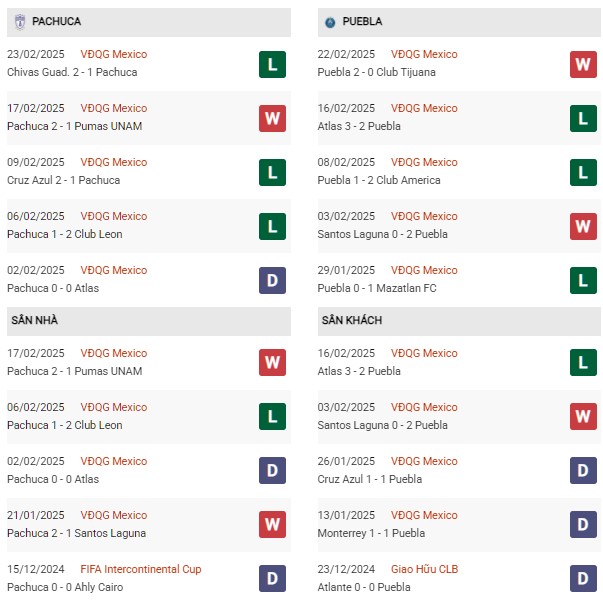Click the Pachuca club crest icon
The width and height of the screenshot is (603, 600).
click(x=20, y=22)
